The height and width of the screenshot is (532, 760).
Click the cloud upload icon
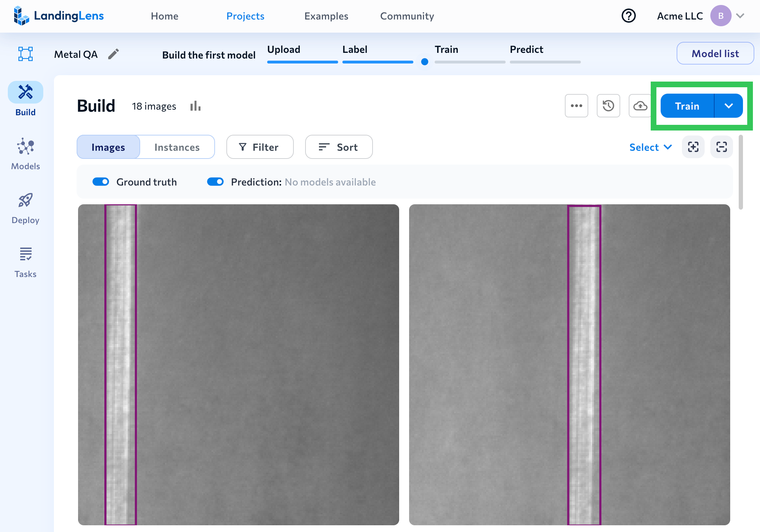click(640, 106)
